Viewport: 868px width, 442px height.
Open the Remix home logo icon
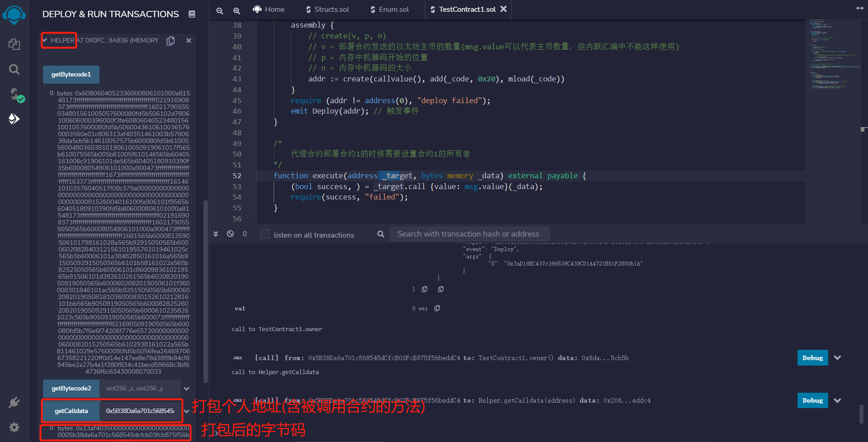14,14
